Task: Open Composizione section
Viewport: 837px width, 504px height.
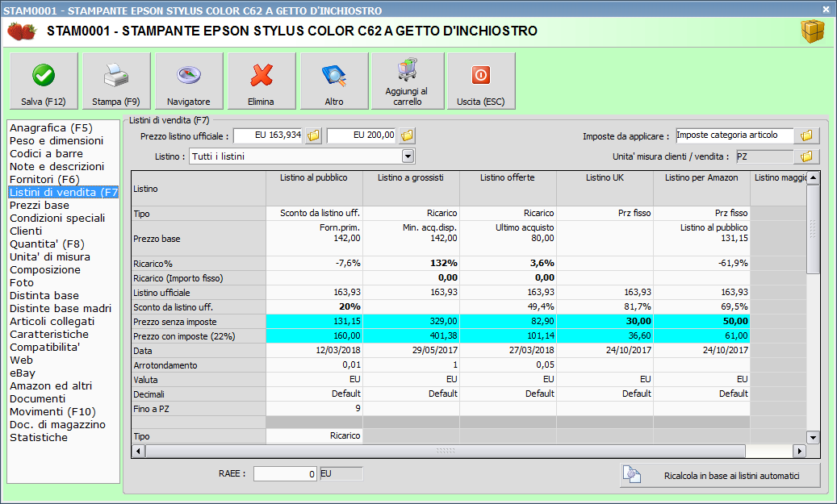Action: pyautogui.click(x=45, y=270)
